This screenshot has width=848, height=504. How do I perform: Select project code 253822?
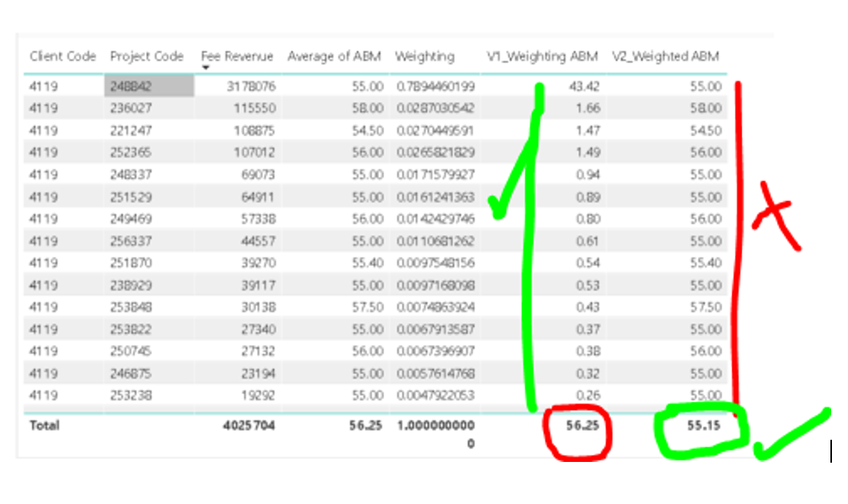point(131,330)
